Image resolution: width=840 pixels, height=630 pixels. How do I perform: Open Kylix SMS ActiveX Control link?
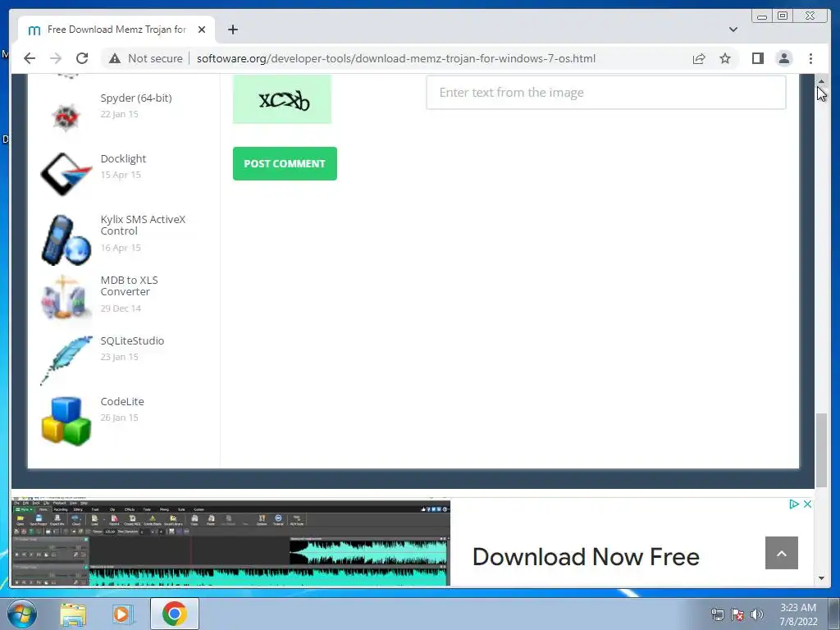point(143,225)
